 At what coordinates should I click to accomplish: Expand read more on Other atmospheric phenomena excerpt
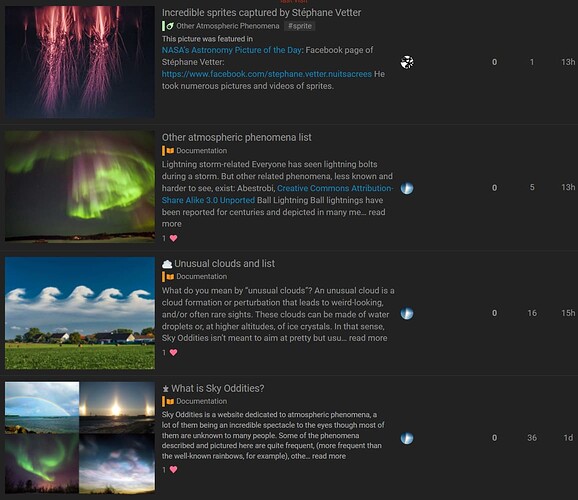274,218
